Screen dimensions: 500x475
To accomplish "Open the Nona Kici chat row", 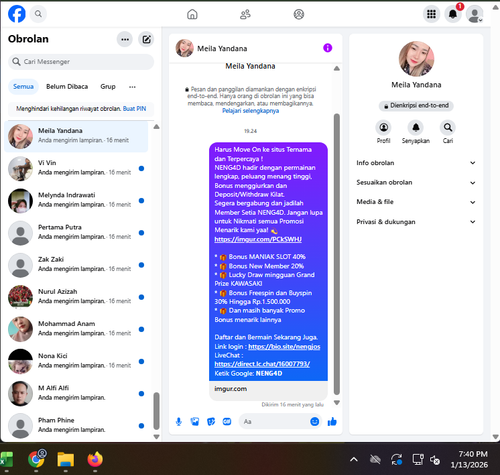I will coord(76,361).
